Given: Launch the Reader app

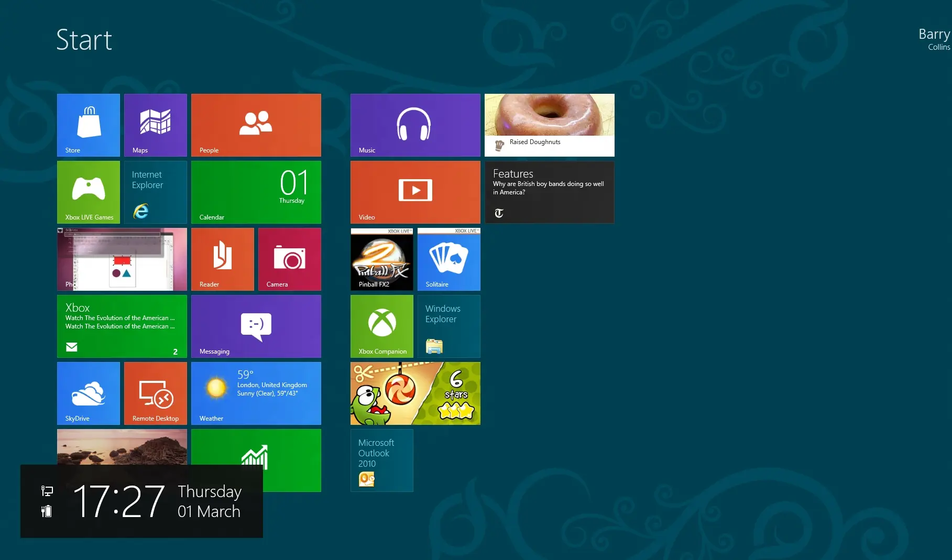Looking at the screenshot, I should click(223, 259).
